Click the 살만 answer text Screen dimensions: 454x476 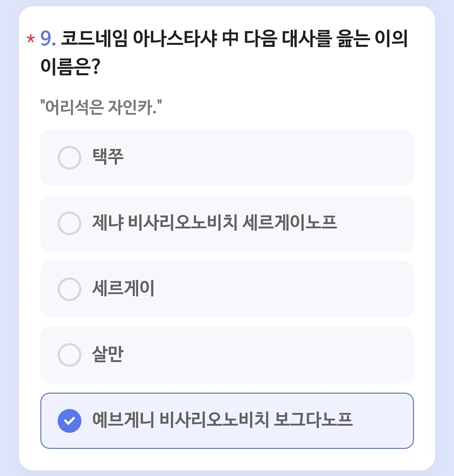tap(108, 354)
